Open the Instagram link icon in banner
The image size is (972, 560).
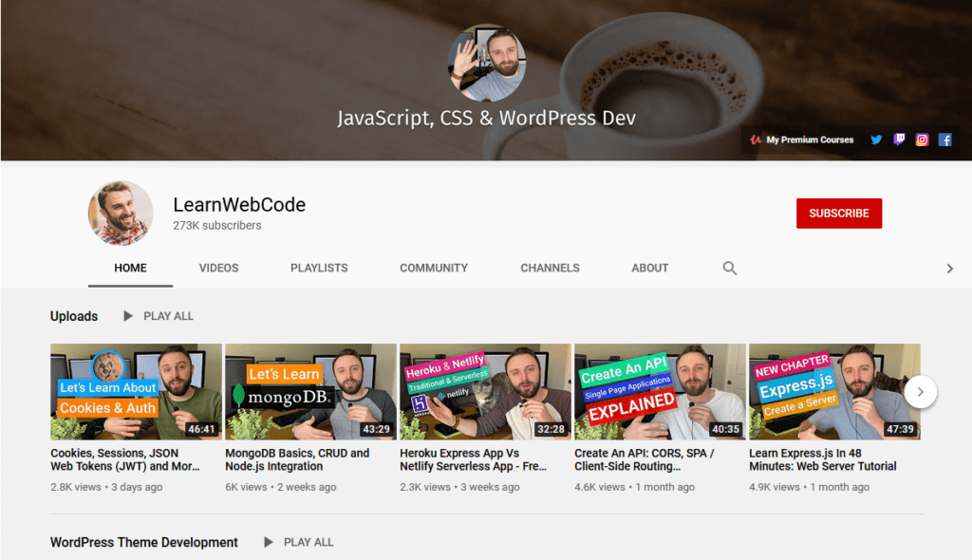point(922,140)
